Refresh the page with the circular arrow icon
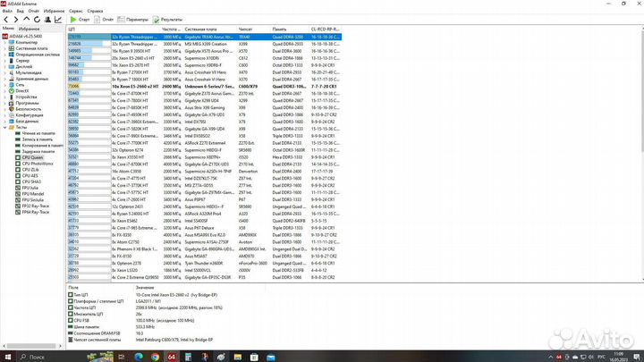This screenshot has width=644, height=362. (37, 20)
